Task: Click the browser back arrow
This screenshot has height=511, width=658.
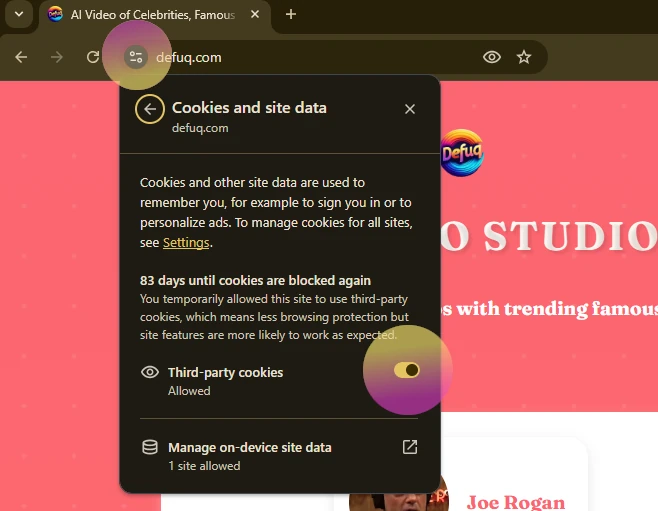Action: click(21, 57)
